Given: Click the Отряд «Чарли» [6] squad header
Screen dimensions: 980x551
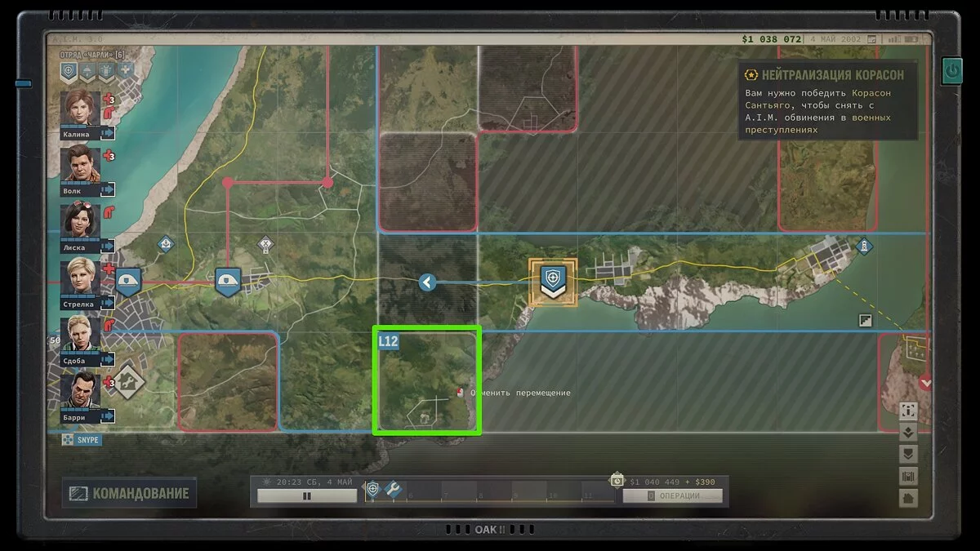Looking at the screenshot, I should 92,55.
